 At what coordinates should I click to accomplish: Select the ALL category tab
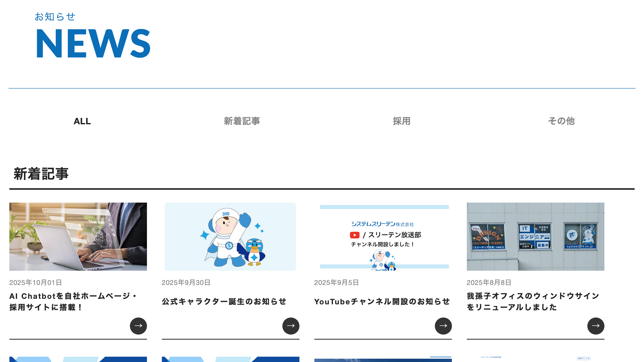coord(82,121)
